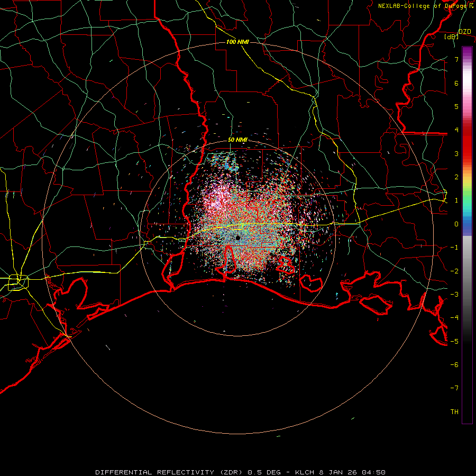Click the 2 value on the color scale
Viewport: 476px width, 476px height.
coord(456,177)
